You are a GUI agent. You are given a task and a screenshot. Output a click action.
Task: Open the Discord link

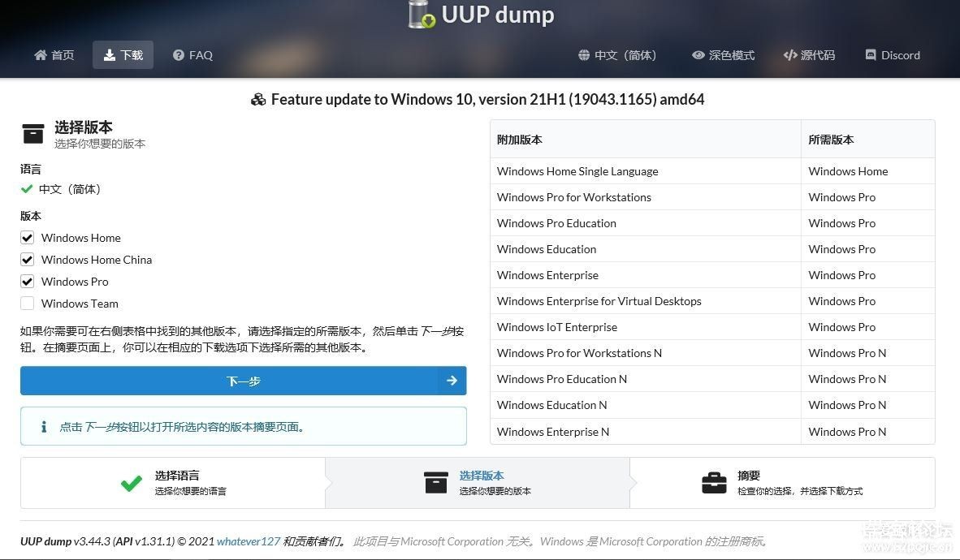[x=892, y=55]
